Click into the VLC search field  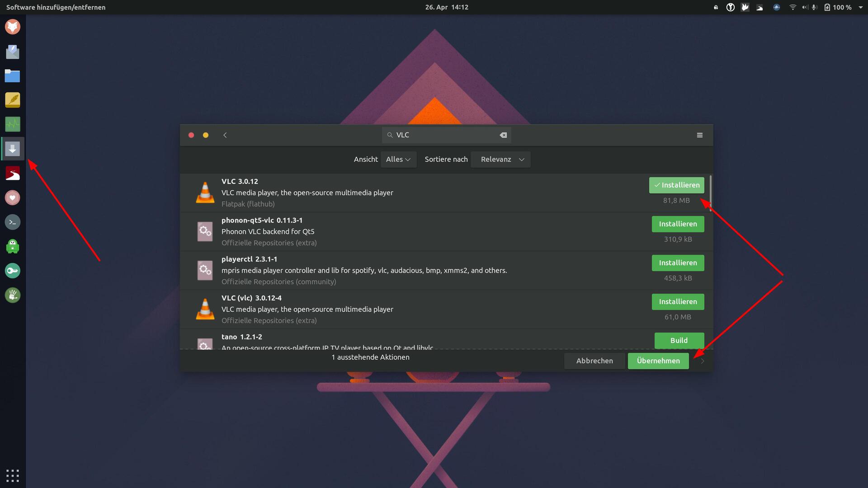(445, 135)
